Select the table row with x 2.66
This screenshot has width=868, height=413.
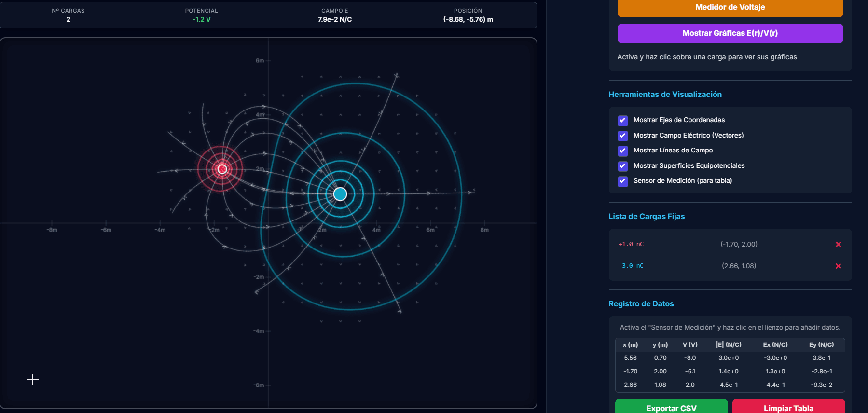coord(730,385)
